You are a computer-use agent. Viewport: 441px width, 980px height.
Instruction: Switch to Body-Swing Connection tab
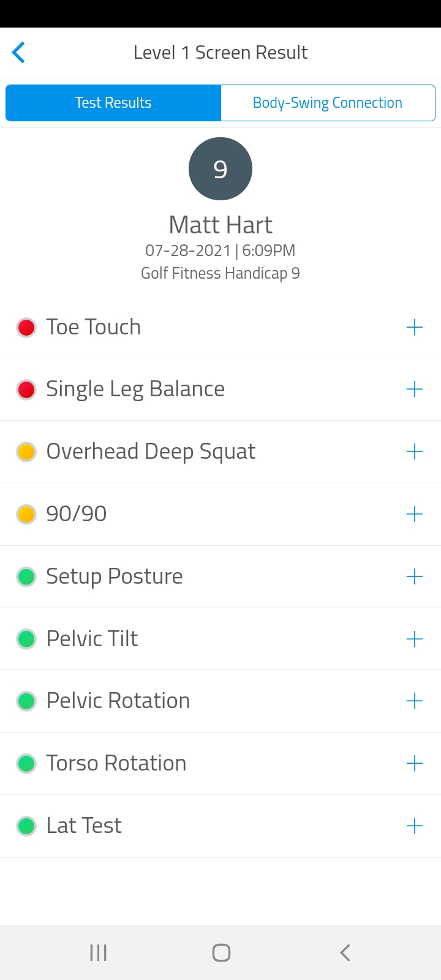point(328,103)
